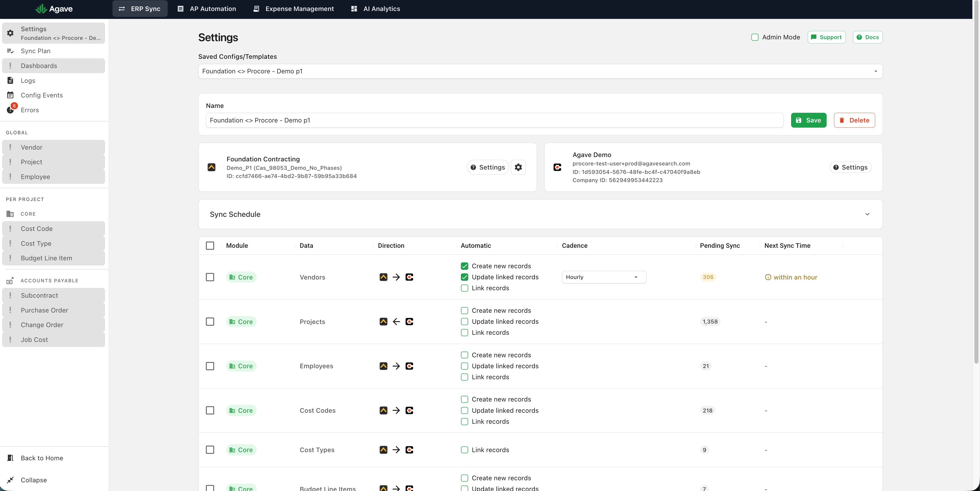The width and height of the screenshot is (980, 491).
Task: Open AI Analytics tab
Action: click(x=375, y=9)
